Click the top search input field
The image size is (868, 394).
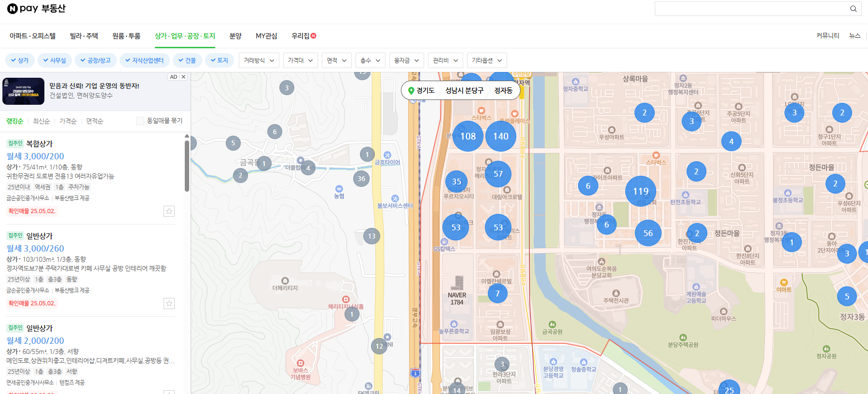(x=752, y=9)
